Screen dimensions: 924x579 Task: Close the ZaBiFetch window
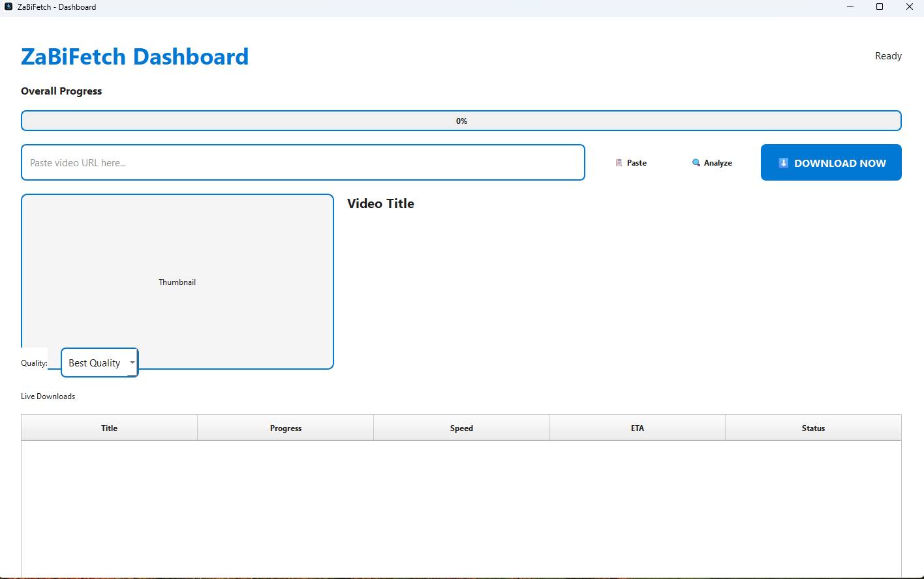coord(910,7)
